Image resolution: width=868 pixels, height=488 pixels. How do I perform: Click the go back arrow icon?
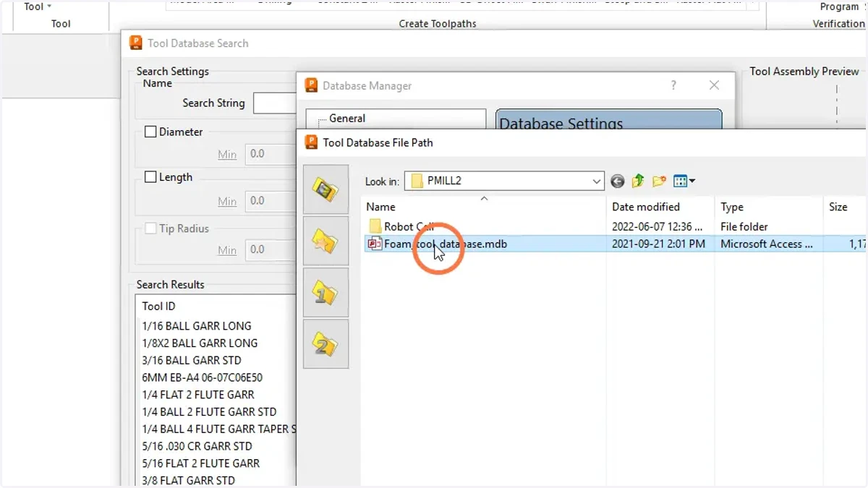(x=617, y=181)
